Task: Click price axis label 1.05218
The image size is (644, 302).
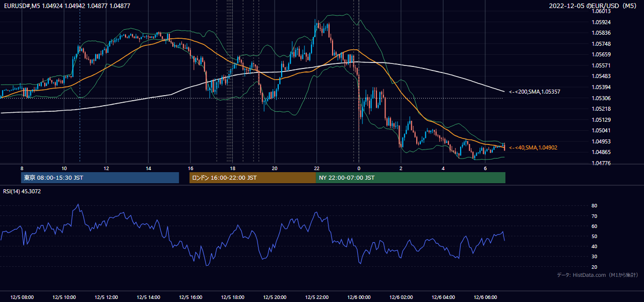Action: (x=600, y=109)
